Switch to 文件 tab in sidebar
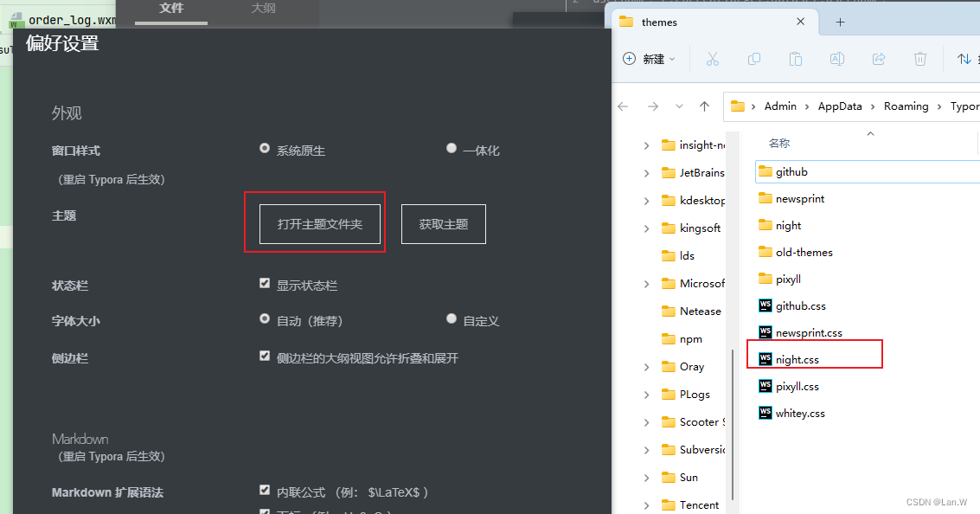This screenshot has height=514, width=980. pos(171,8)
